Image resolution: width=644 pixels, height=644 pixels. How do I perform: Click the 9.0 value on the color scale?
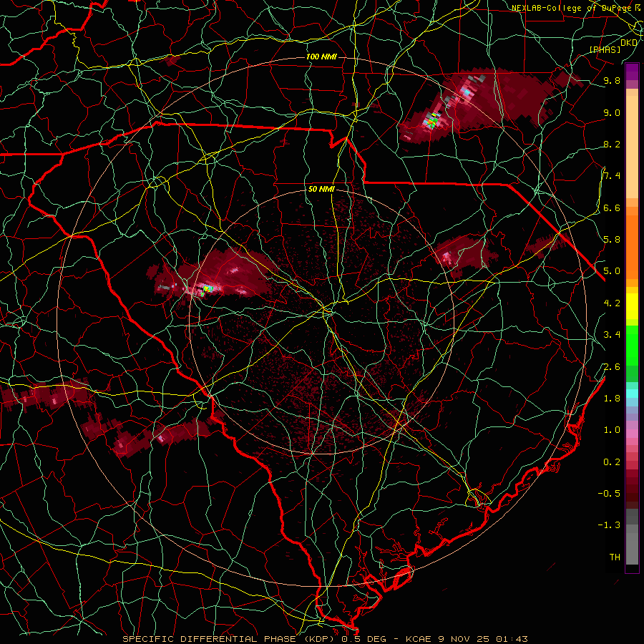point(612,112)
